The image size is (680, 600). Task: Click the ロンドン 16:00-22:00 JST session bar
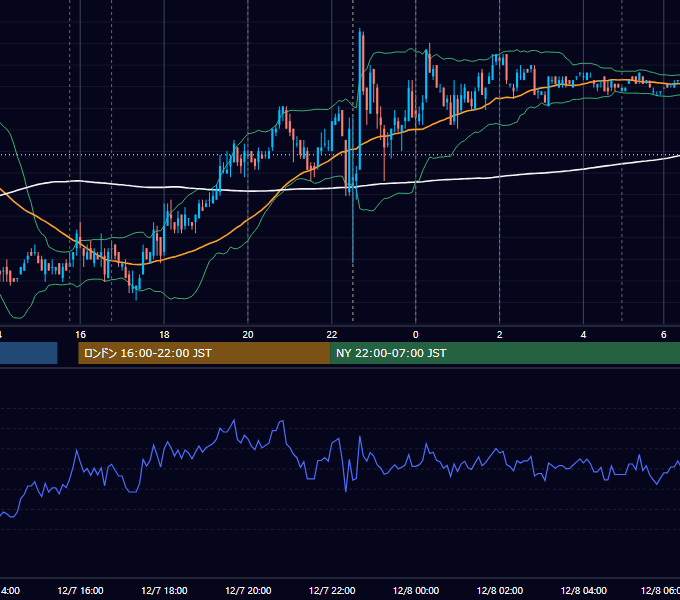point(204,353)
